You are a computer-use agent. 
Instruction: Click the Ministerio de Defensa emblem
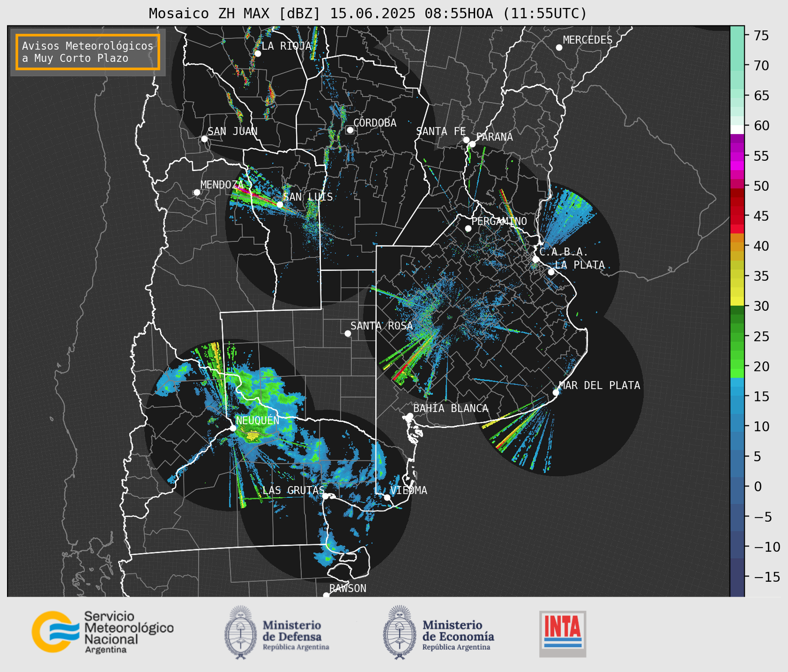pos(241,632)
